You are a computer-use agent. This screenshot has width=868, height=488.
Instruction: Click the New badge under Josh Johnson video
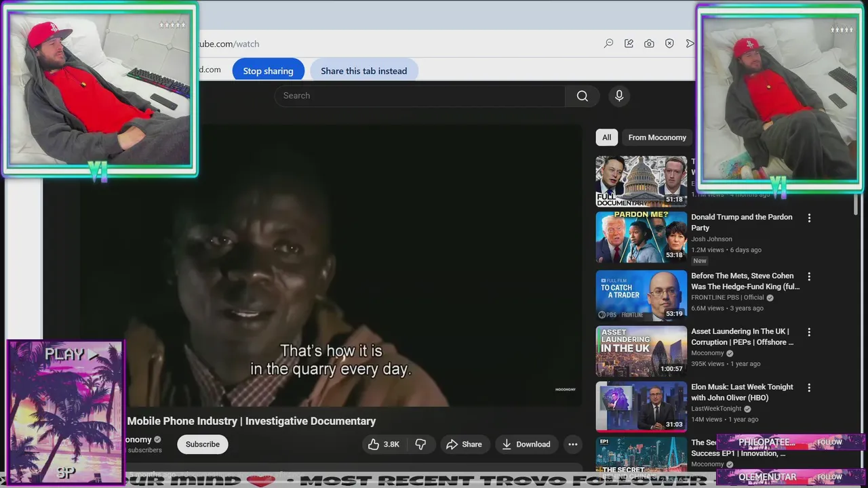[700, 260]
